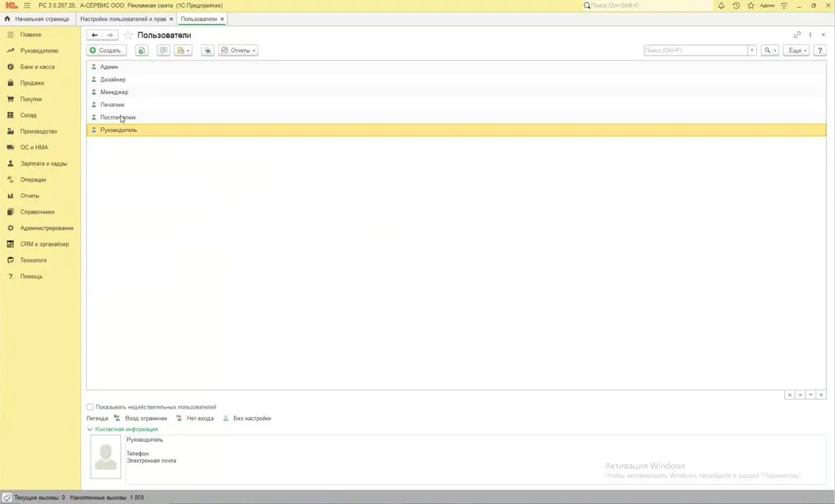835x504 pixels.
Task: Open the main hamburger menu icon
Action: click(x=27, y=6)
